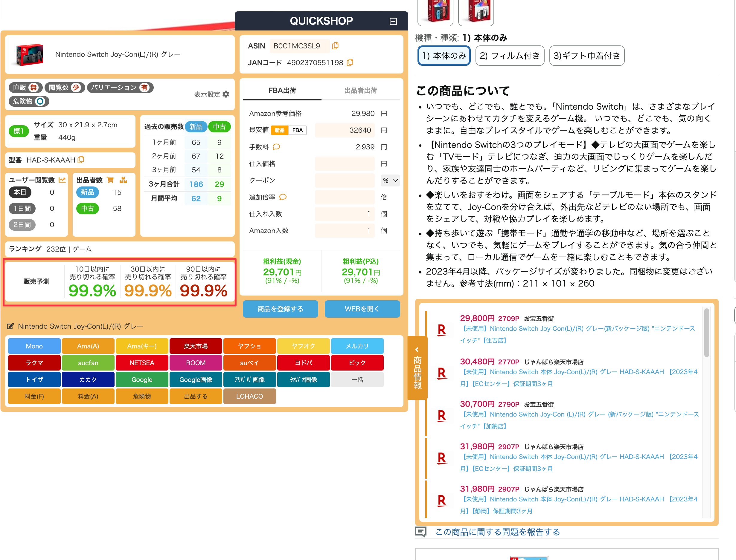
Task: Open NETSEA search button
Action: click(x=142, y=363)
